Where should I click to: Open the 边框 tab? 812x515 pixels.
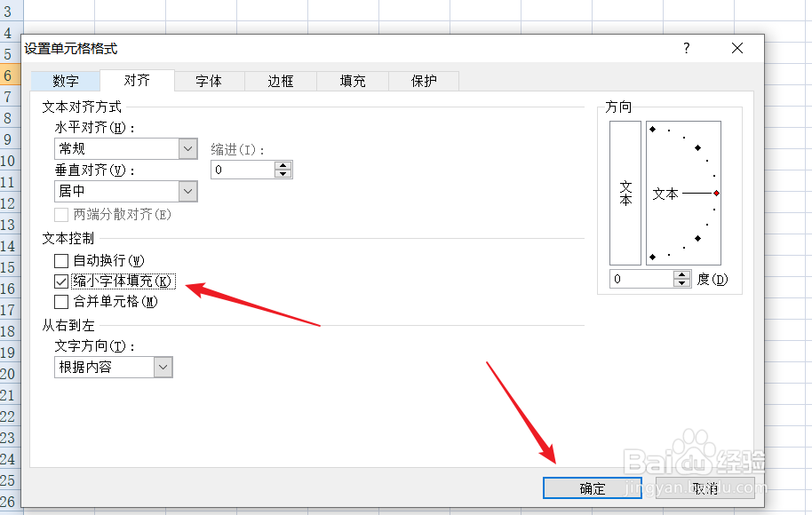coord(280,81)
